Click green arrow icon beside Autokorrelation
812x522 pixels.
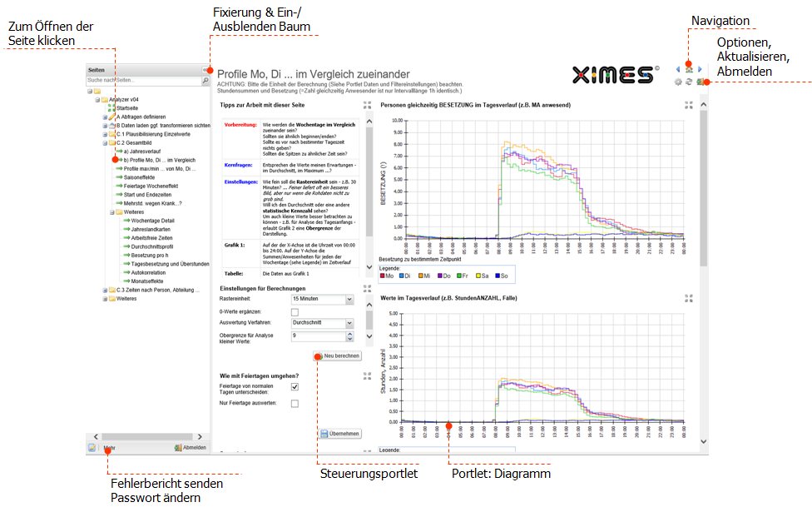(126, 272)
